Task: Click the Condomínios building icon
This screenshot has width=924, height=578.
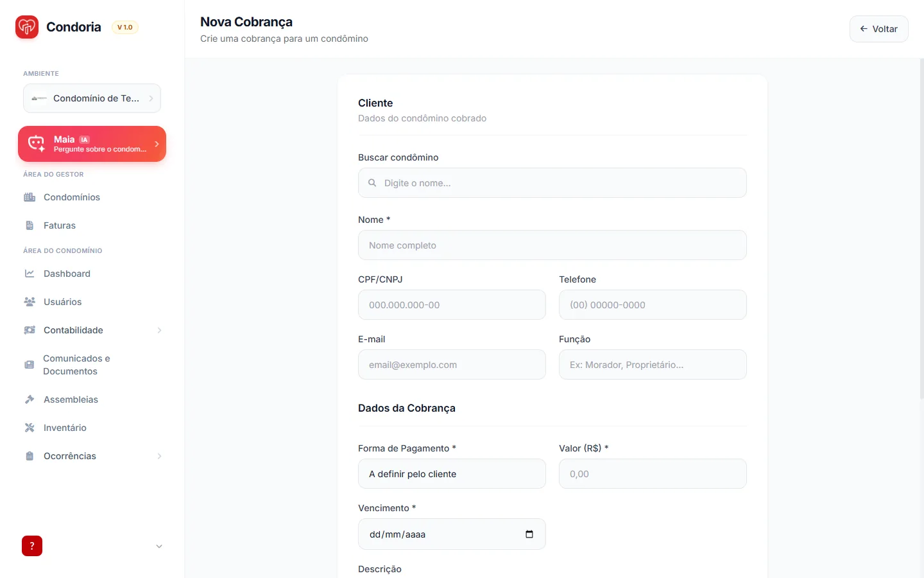Action: (30, 197)
